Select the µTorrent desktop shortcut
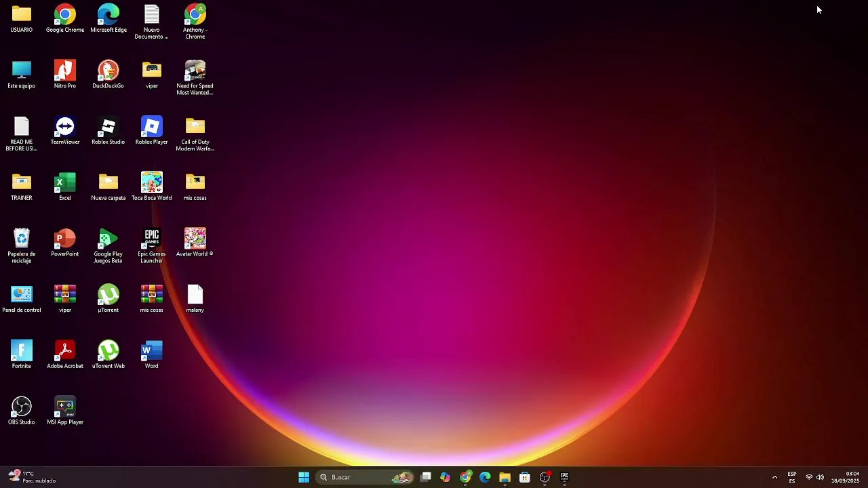This screenshot has height=488, width=868. pyautogui.click(x=108, y=300)
